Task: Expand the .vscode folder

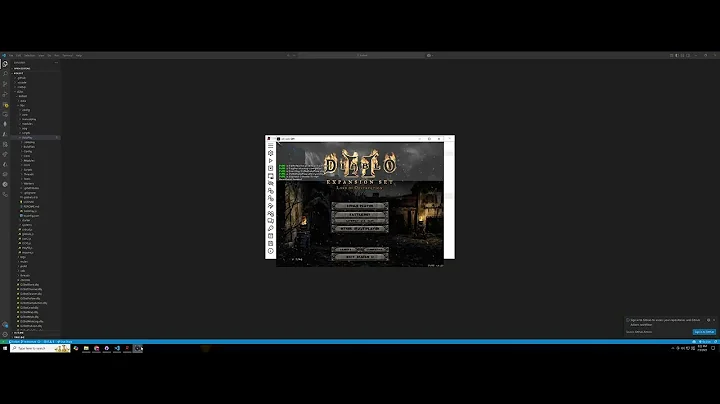Action: (22, 82)
